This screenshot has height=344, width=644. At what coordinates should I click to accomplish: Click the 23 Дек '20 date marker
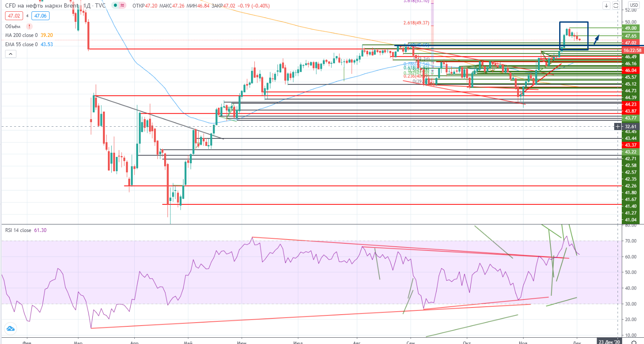[609, 341]
